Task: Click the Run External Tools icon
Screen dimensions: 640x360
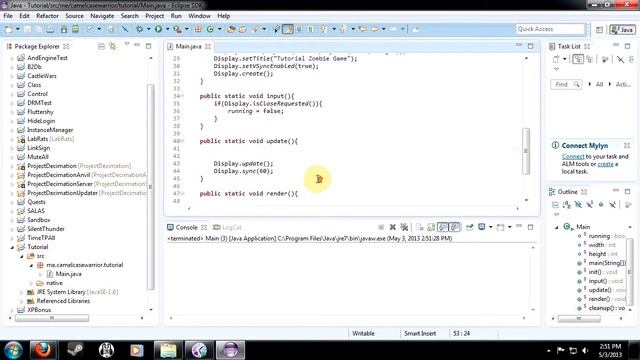Action: click(177, 29)
